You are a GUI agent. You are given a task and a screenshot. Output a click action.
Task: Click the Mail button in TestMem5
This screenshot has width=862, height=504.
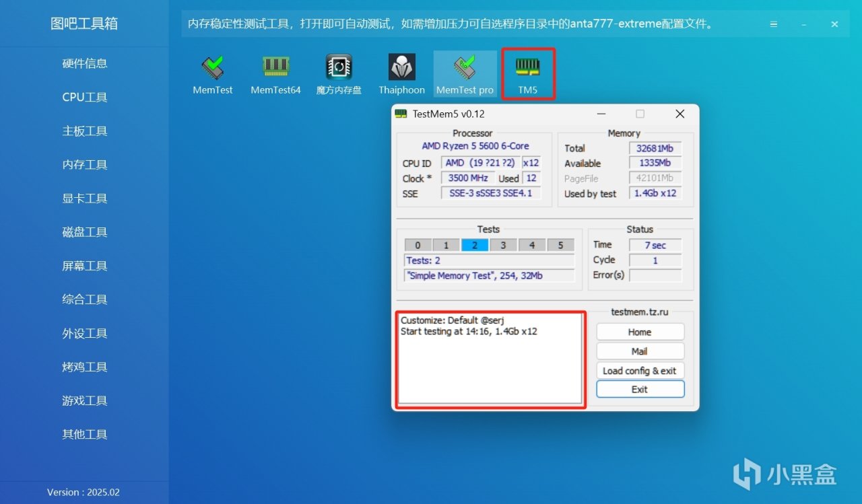pyautogui.click(x=640, y=351)
